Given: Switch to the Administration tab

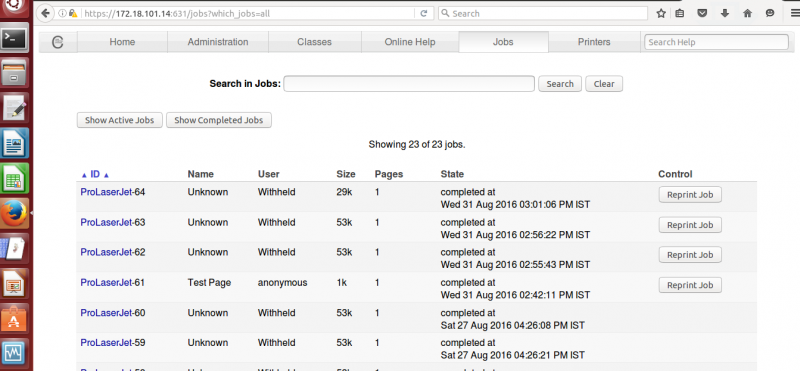Looking at the screenshot, I should point(218,42).
